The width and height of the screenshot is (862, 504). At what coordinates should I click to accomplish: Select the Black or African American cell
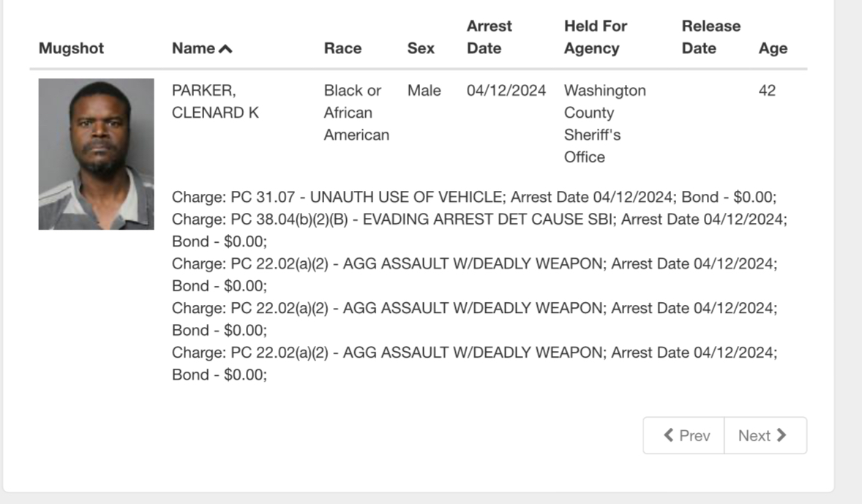356,113
